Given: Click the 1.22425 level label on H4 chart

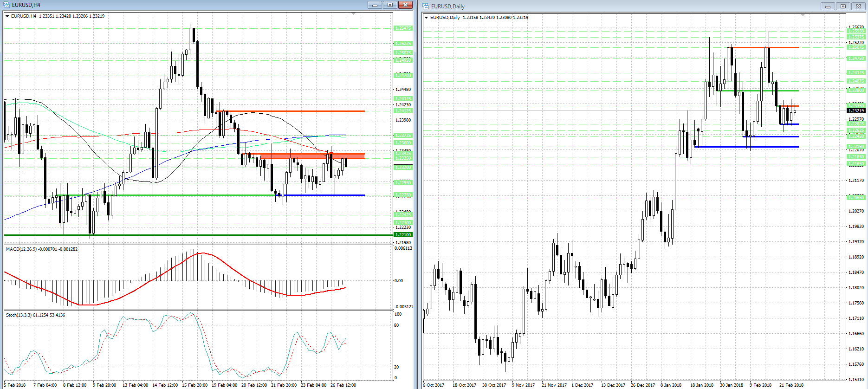Looking at the screenshot, I should [403, 214].
